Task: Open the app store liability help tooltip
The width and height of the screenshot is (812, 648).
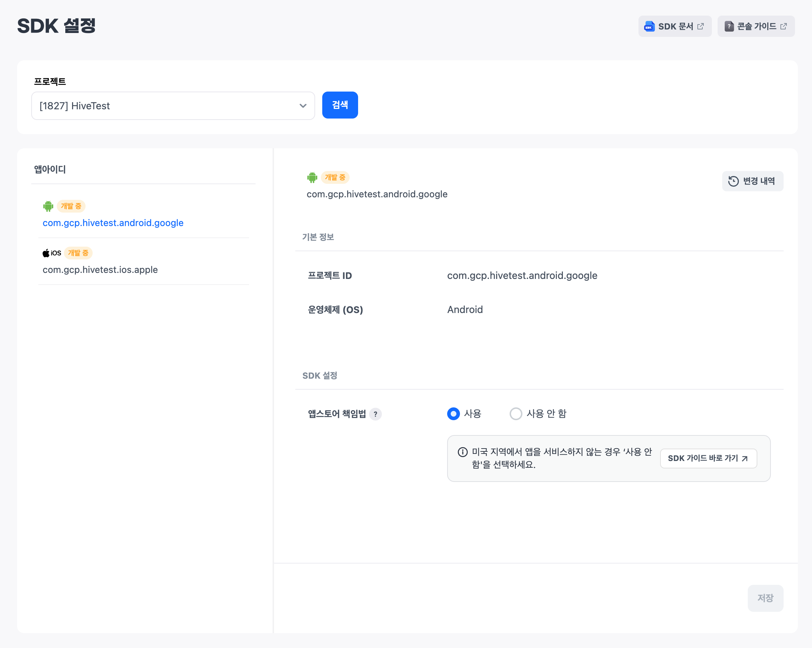Action: click(375, 414)
